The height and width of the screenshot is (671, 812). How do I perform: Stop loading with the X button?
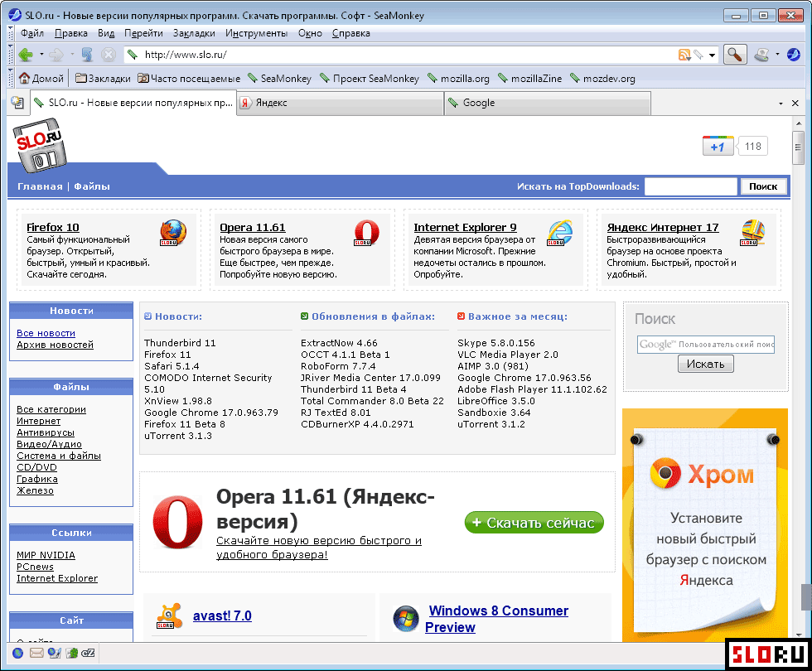[108, 55]
